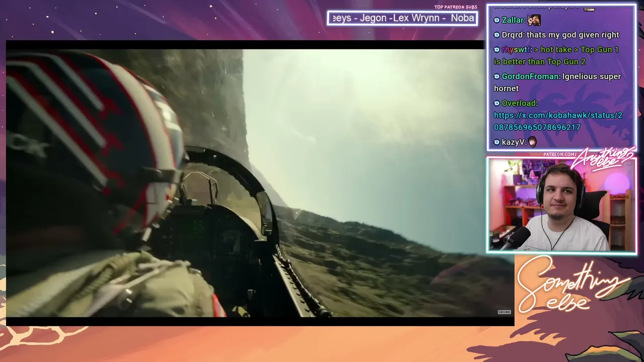Click the message "thats my god given right"
644x362 pixels.
[x=573, y=35]
